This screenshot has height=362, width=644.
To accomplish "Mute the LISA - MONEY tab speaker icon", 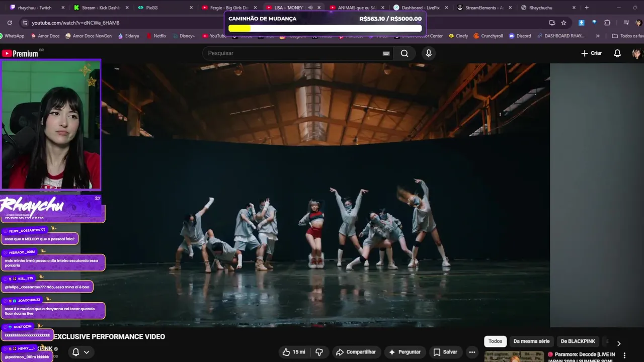I will point(310,8).
